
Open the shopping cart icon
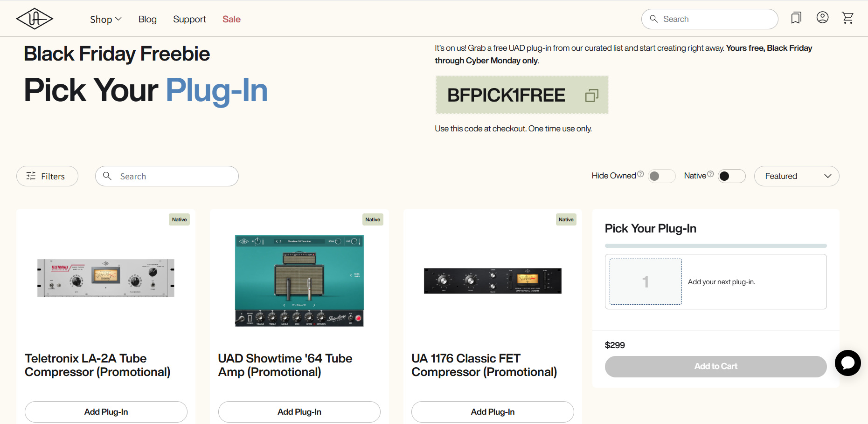tap(847, 18)
